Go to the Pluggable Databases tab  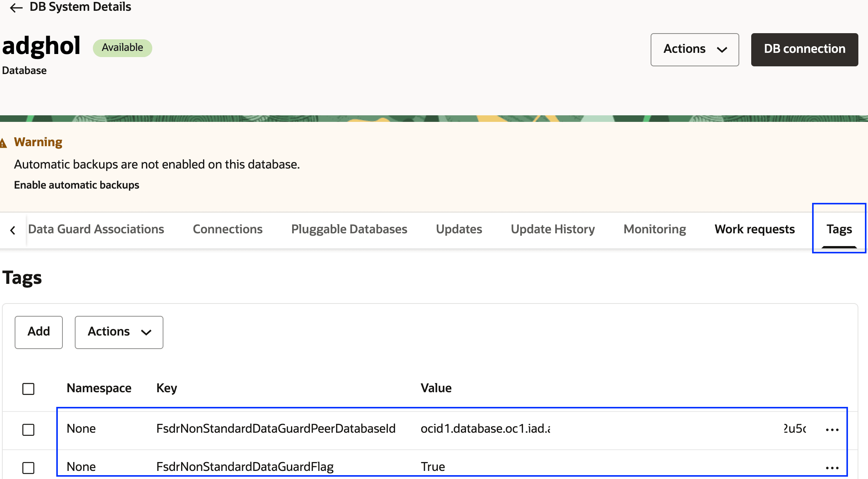(349, 229)
